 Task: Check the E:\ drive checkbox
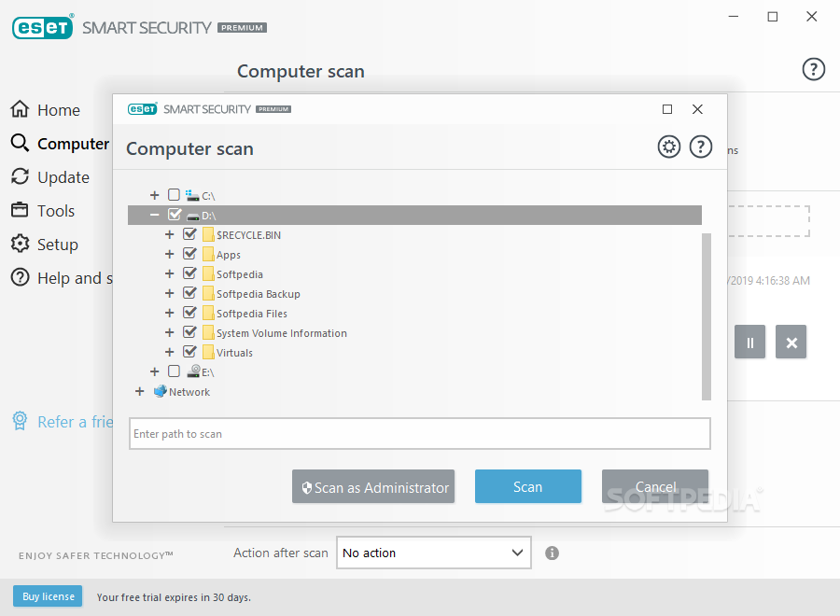(x=174, y=371)
